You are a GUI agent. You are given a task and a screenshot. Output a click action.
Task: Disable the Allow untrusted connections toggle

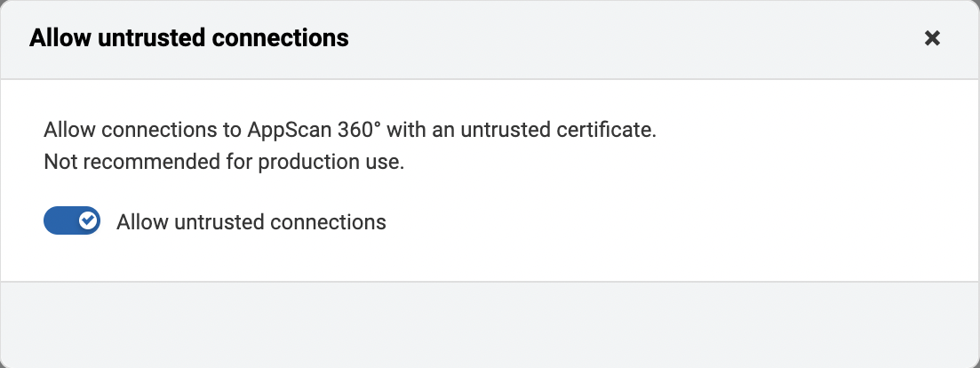coord(72,221)
